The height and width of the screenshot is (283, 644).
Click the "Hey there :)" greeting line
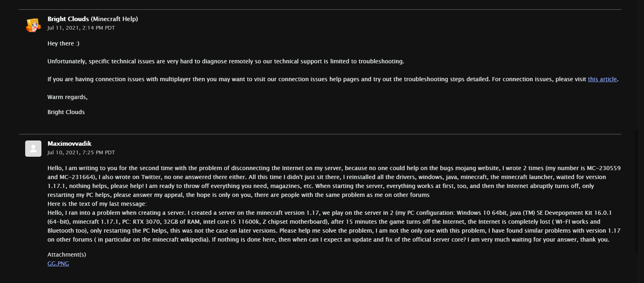pos(63,43)
